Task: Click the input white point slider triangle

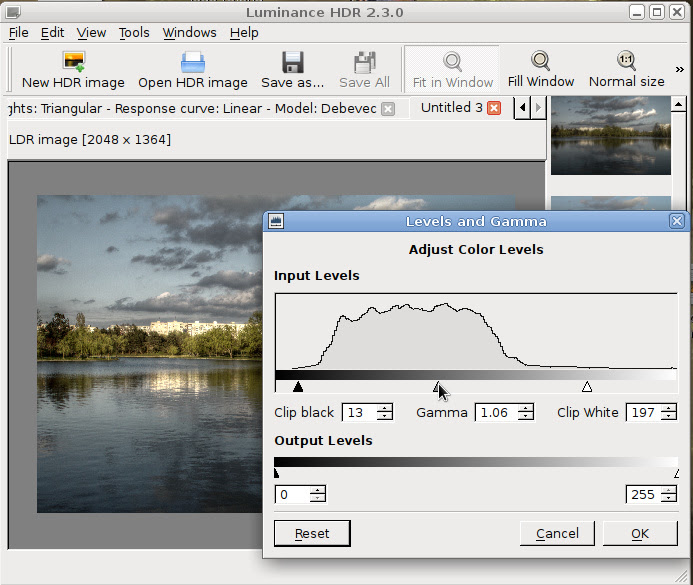Action: (587, 387)
